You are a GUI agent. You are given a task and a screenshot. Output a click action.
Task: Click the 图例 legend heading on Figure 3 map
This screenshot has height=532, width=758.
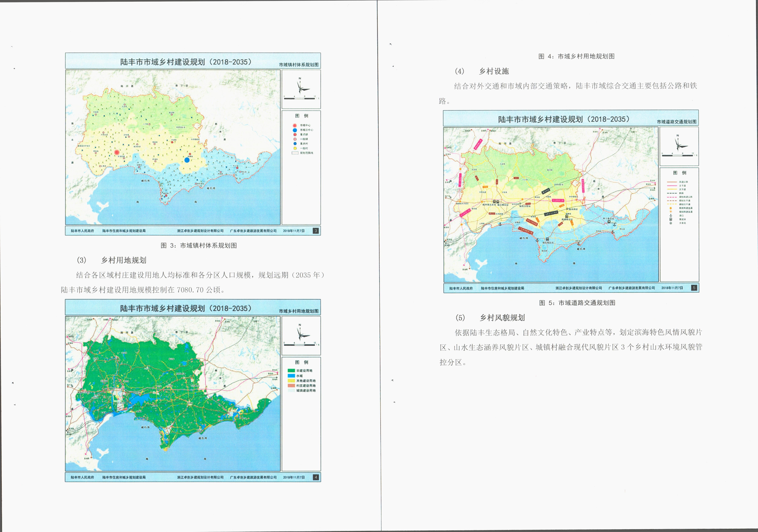point(302,116)
